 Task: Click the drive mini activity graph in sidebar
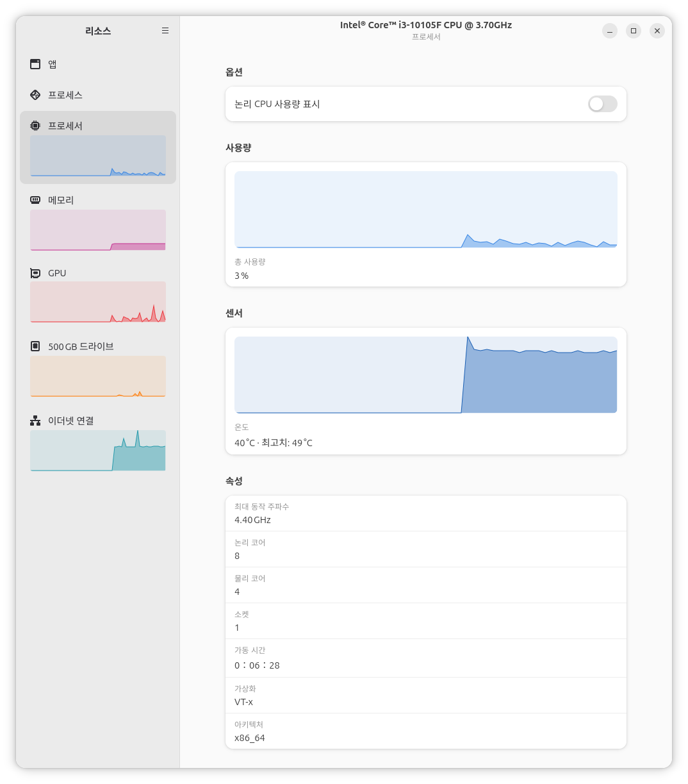click(98, 376)
